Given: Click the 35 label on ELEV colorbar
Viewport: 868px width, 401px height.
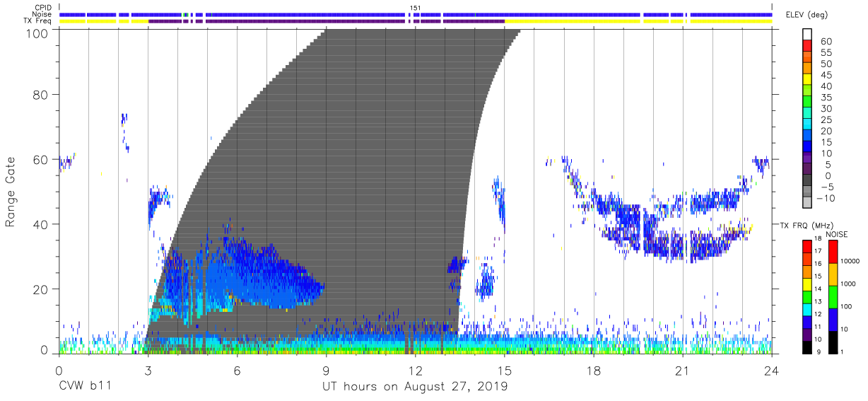Looking at the screenshot, I should point(826,98).
